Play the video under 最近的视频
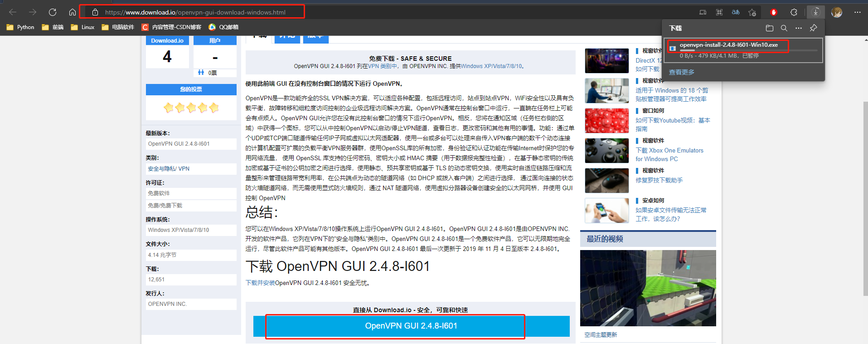Image resolution: width=868 pixels, height=344 pixels. tap(648, 288)
